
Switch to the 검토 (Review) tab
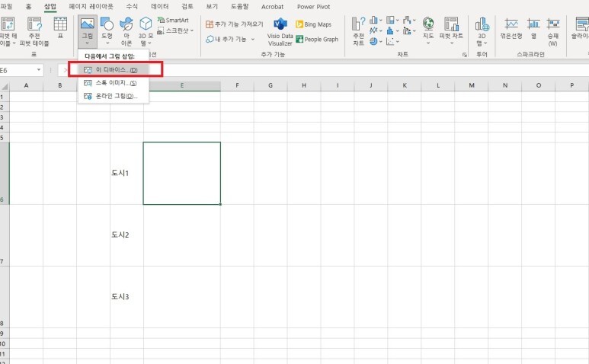(187, 6)
